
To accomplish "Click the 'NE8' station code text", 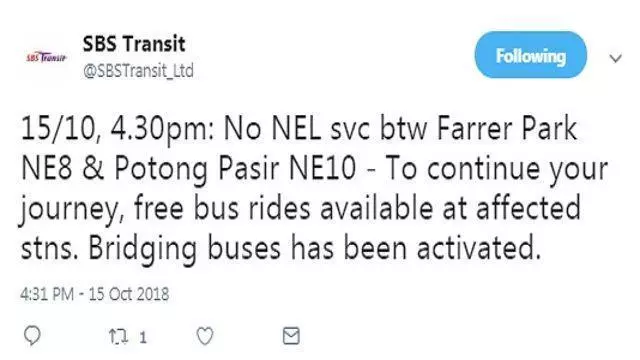I will point(46,169).
